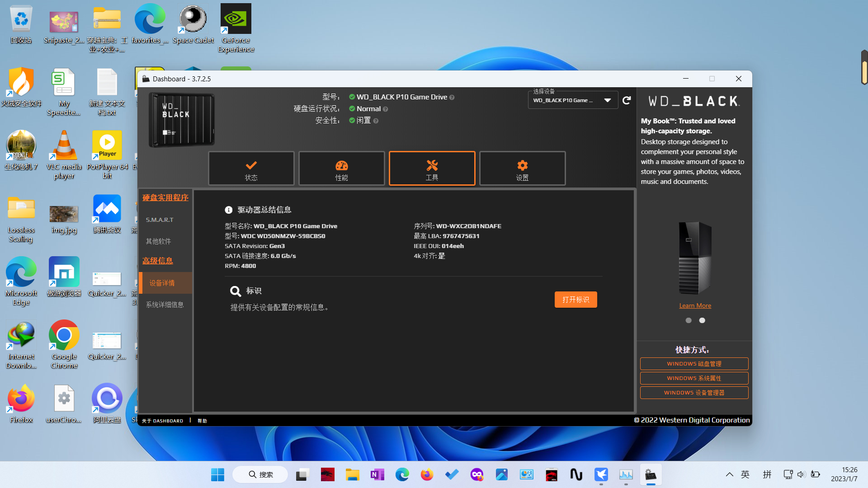868x488 pixels.
Task: Open 其他软件 in the sidebar
Action: pyautogui.click(x=158, y=241)
